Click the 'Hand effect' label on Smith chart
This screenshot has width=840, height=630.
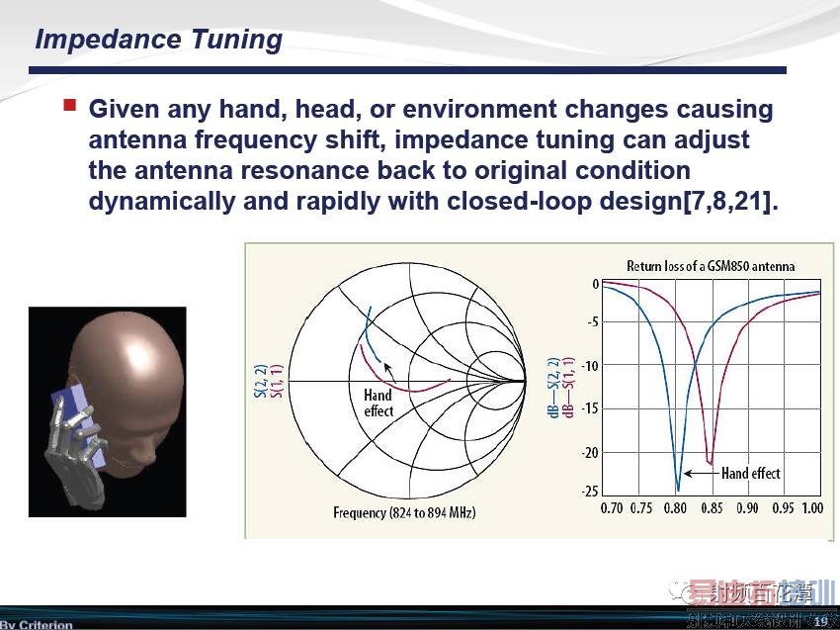click(378, 404)
